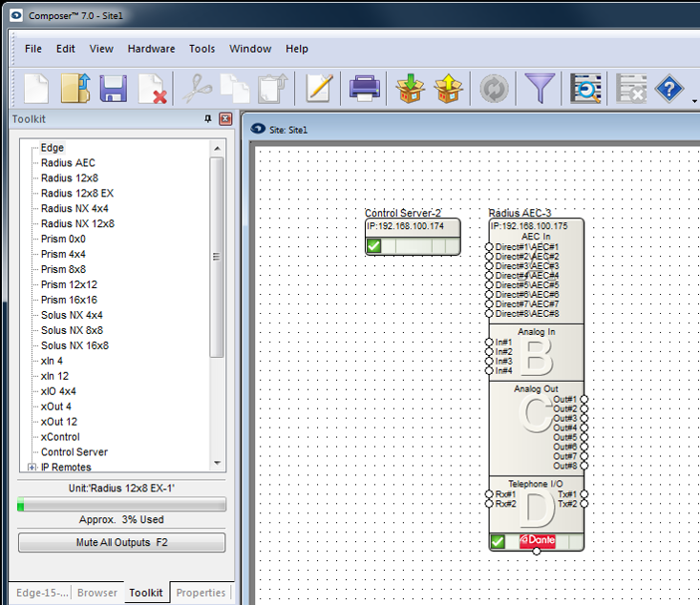Click the magnifier search list icon
This screenshot has width=700, height=605.
pyautogui.click(x=584, y=89)
